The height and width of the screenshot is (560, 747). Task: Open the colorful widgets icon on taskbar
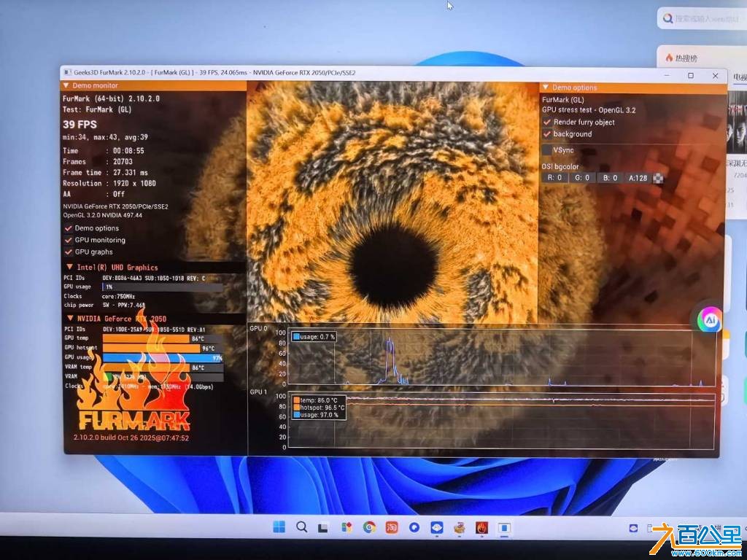(x=347, y=527)
